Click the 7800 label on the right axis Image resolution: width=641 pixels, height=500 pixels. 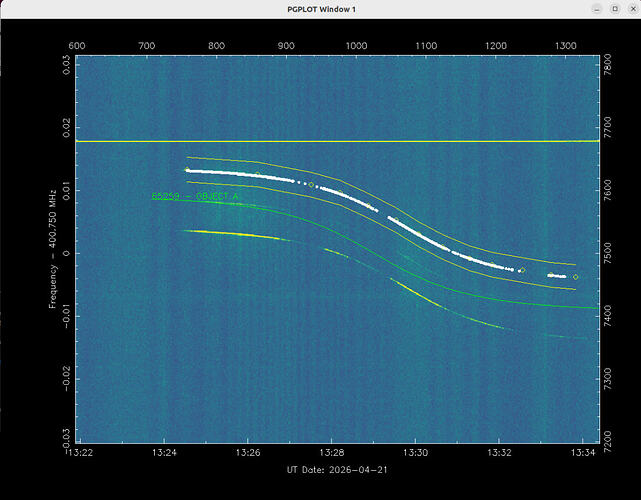coord(607,64)
